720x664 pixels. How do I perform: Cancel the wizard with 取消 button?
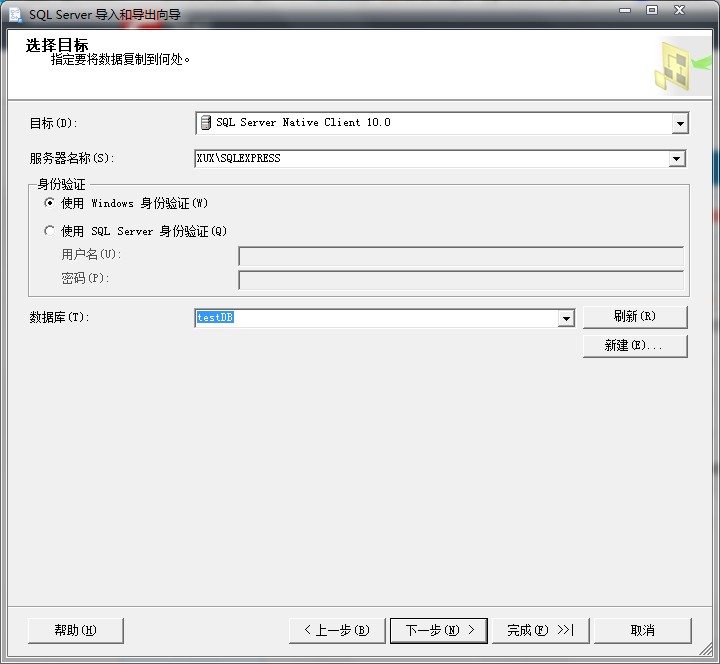(x=643, y=630)
